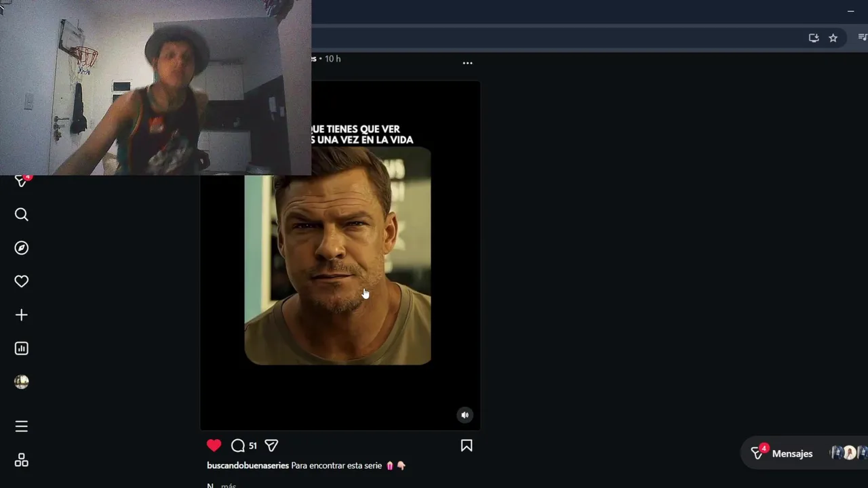The image size is (868, 488).
Task: Open comments on the post with 51 comments
Action: click(238, 445)
